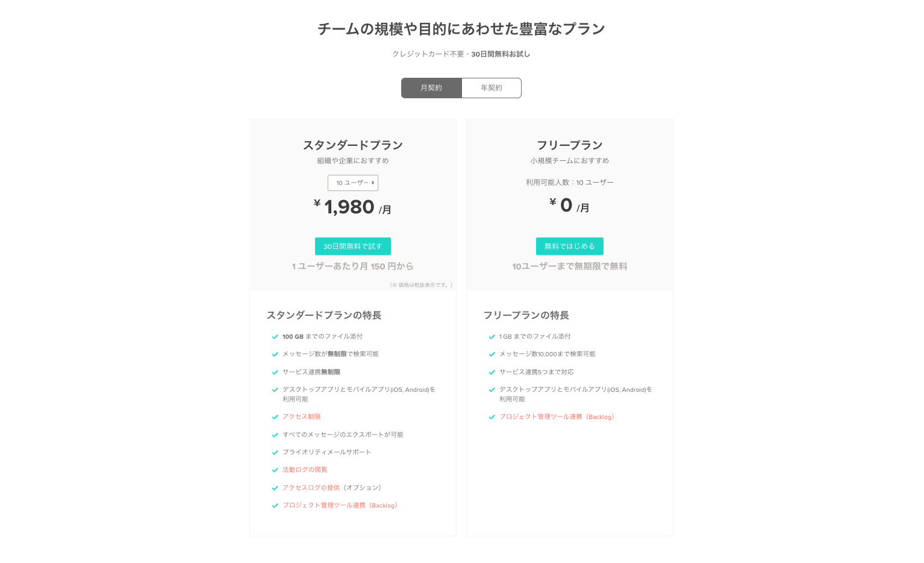The height and width of the screenshot is (563, 924).
Task: Open the 10 ユーザー user count dropdown
Action: (x=353, y=183)
